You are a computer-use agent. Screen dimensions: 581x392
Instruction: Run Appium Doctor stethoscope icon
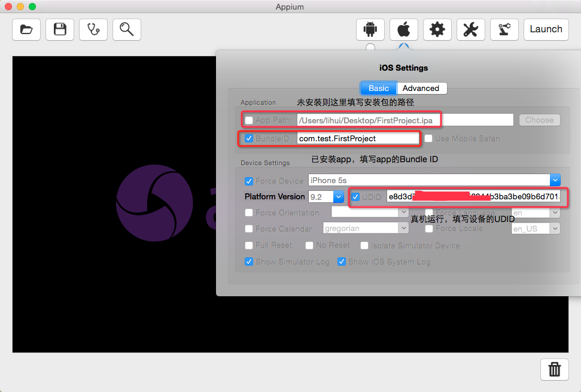coord(93,29)
